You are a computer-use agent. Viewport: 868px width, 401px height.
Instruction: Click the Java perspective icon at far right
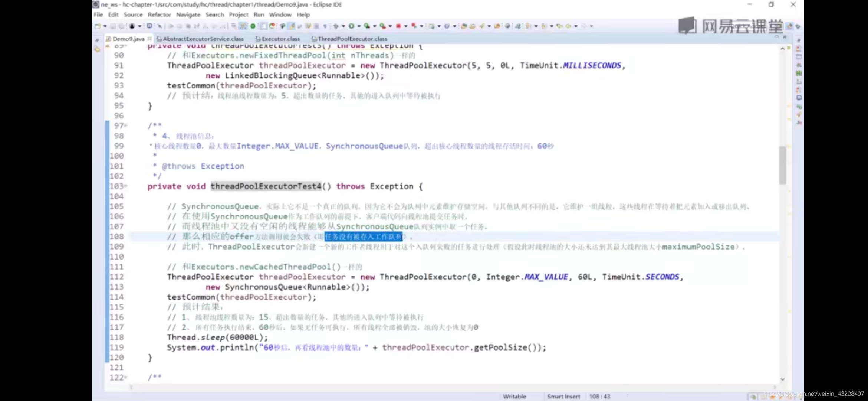798,26
